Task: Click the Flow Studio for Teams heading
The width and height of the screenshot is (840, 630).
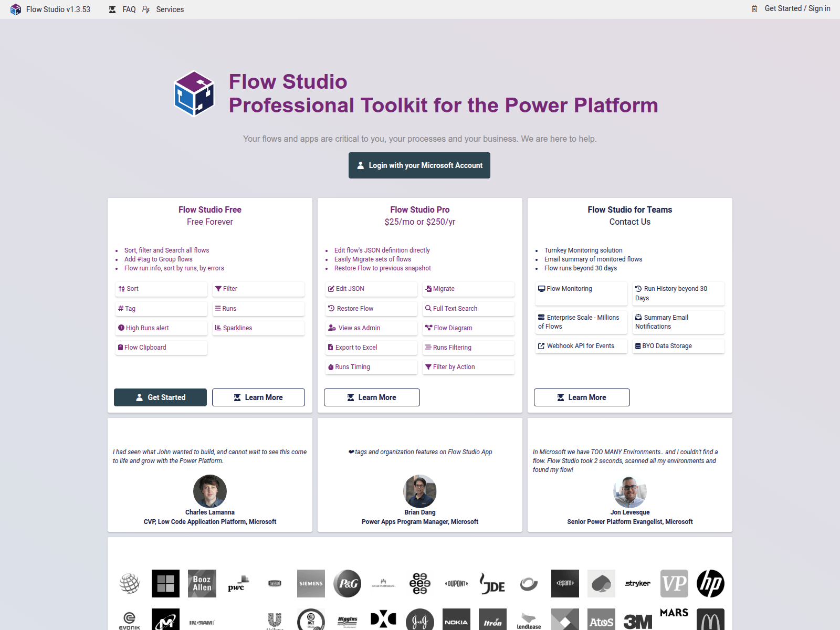Action: pyautogui.click(x=630, y=209)
